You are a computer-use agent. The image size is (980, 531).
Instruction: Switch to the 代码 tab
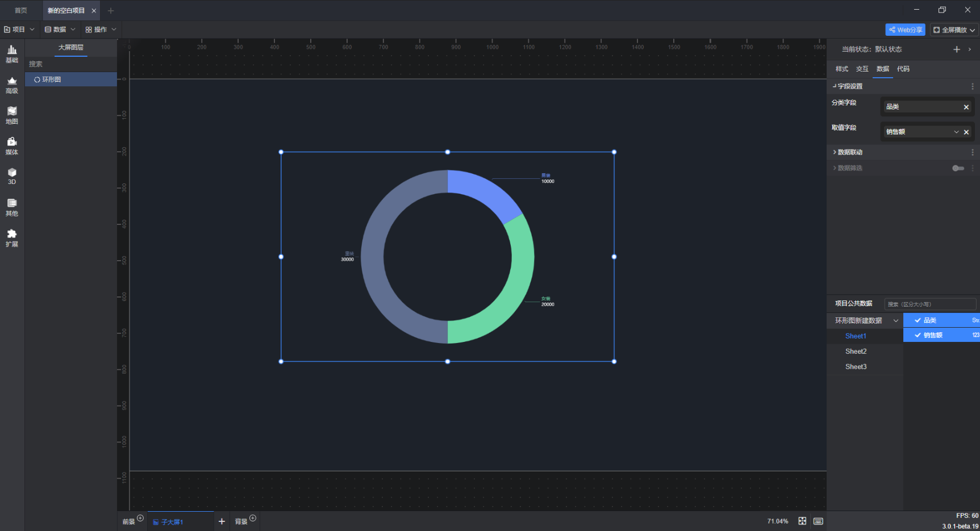pyautogui.click(x=903, y=69)
